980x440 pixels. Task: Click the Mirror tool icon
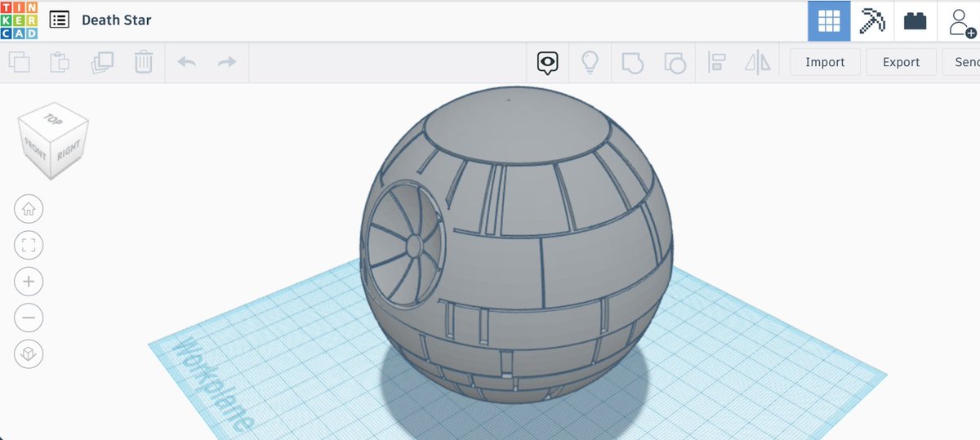coord(758,62)
